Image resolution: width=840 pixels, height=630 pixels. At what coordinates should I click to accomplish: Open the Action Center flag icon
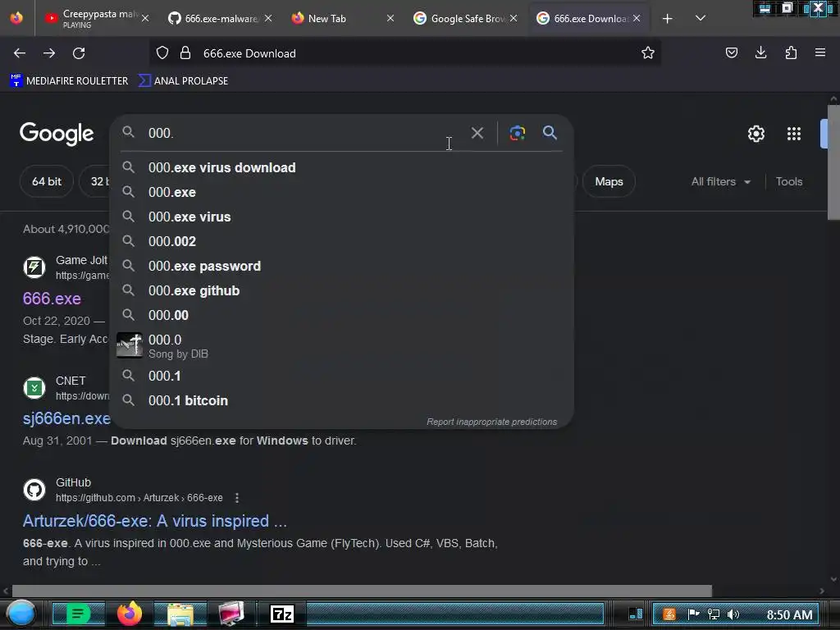(693, 614)
